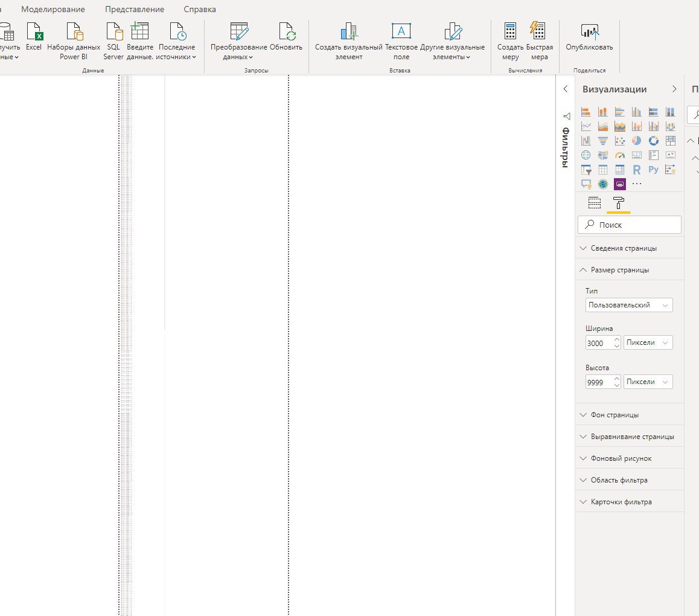Expand the Выравнивание страницы section

coord(630,437)
